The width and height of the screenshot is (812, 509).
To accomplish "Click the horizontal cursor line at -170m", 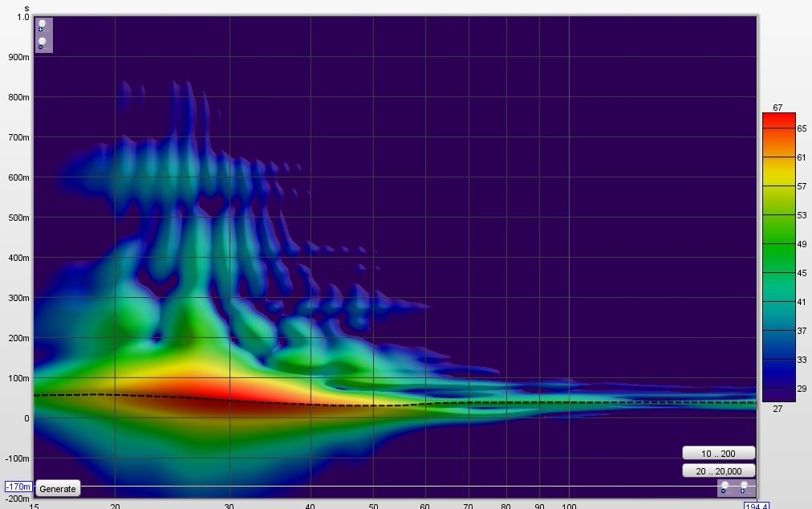I will 394,487.
